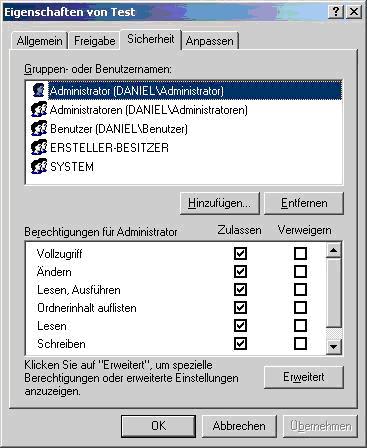This screenshot has height=448, width=367.
Task: Click the permissions list scroll-down arrow
Action: pos(334,347)
